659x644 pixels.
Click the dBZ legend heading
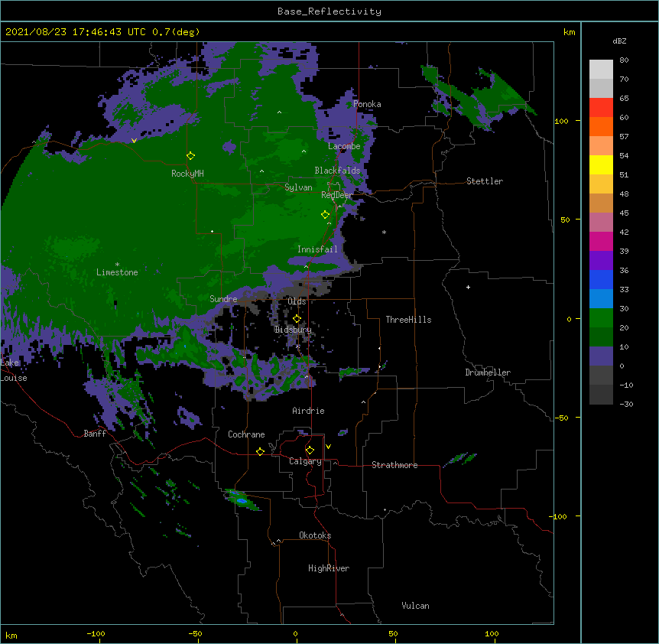(619, 41)
